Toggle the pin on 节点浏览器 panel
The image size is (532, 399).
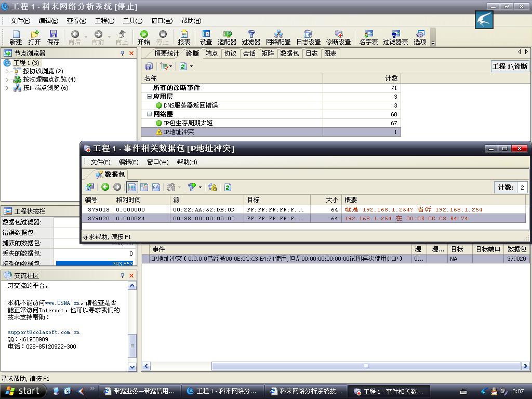[x=123, y=53]
